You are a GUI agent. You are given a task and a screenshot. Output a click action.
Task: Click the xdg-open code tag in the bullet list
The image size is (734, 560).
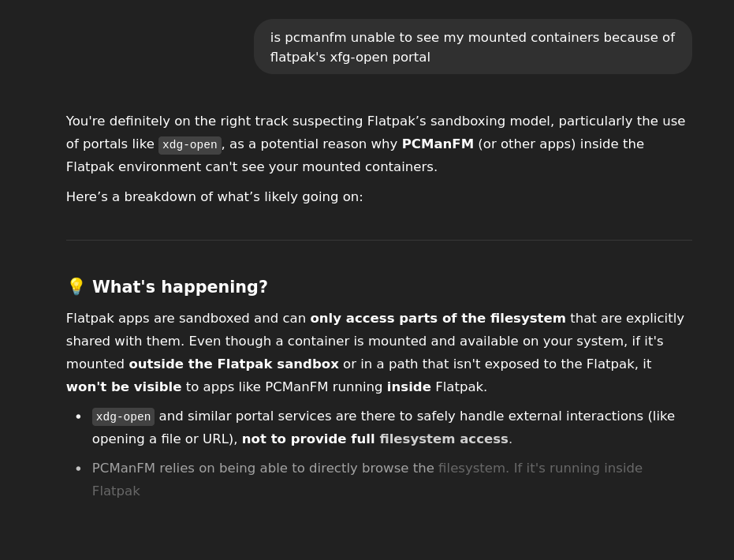pyautogui.click(x=123, y=416)
